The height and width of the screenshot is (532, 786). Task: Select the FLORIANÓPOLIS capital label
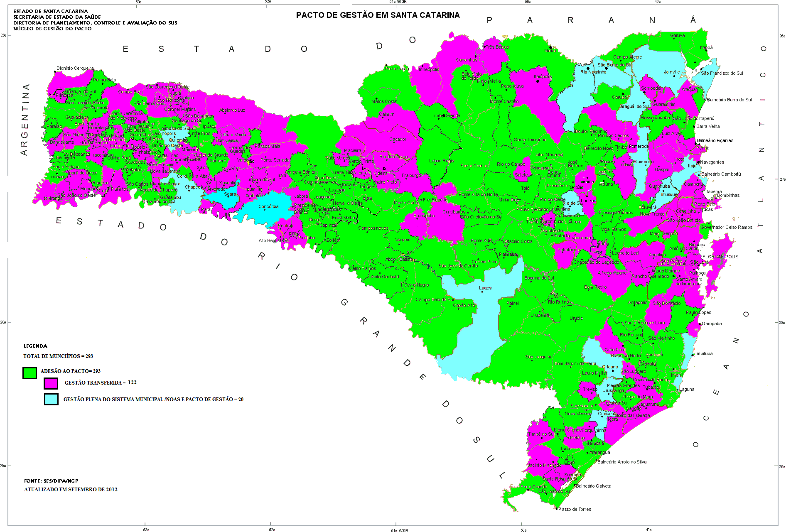tap(720, 257)
